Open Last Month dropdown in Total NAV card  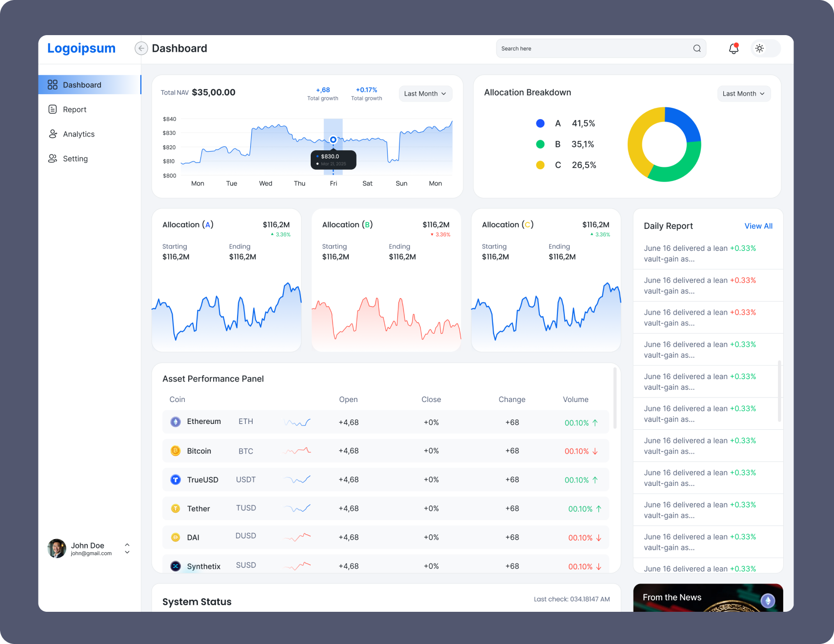click(425, 94)
